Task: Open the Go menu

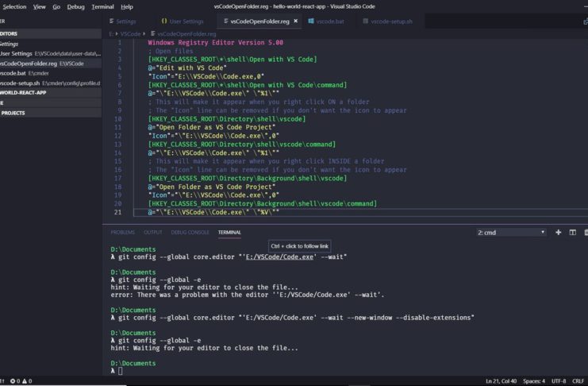Action: (56, 7)
